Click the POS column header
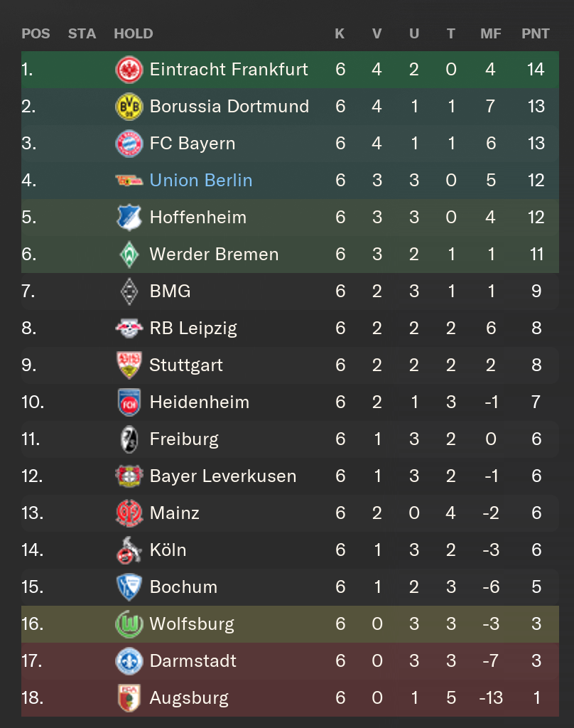 click(36, 33)
